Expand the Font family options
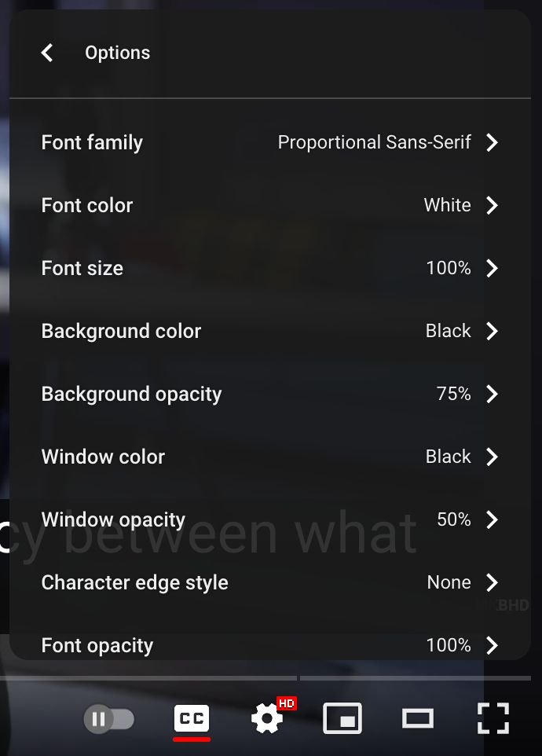 (x=271, y=142)
